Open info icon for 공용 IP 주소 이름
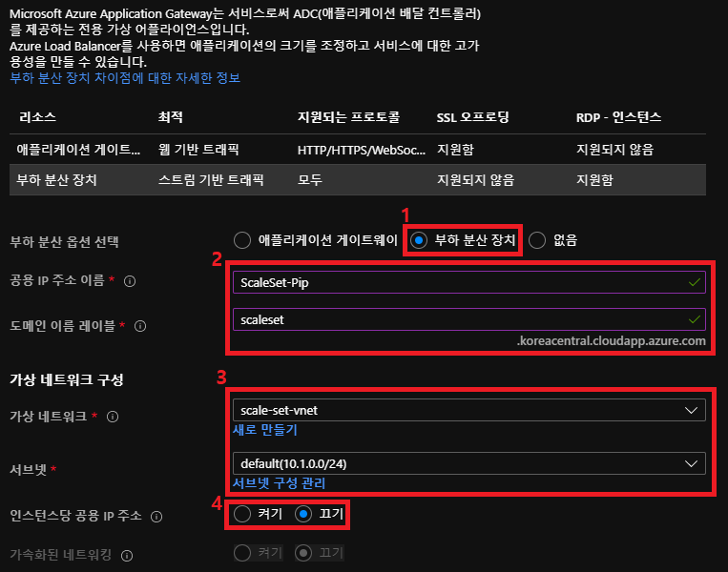 (x=130, y=281)
